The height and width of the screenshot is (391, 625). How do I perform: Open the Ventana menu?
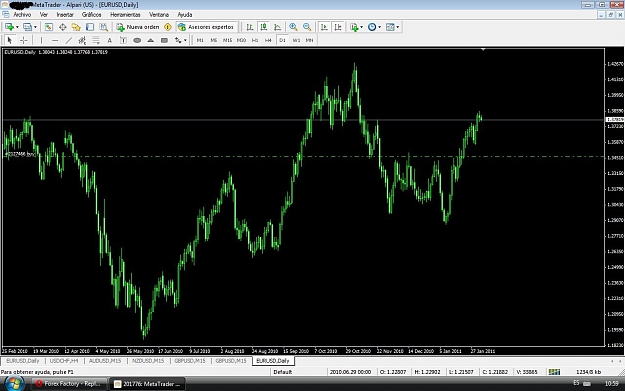pyautogui.click(x=159, y=15)
